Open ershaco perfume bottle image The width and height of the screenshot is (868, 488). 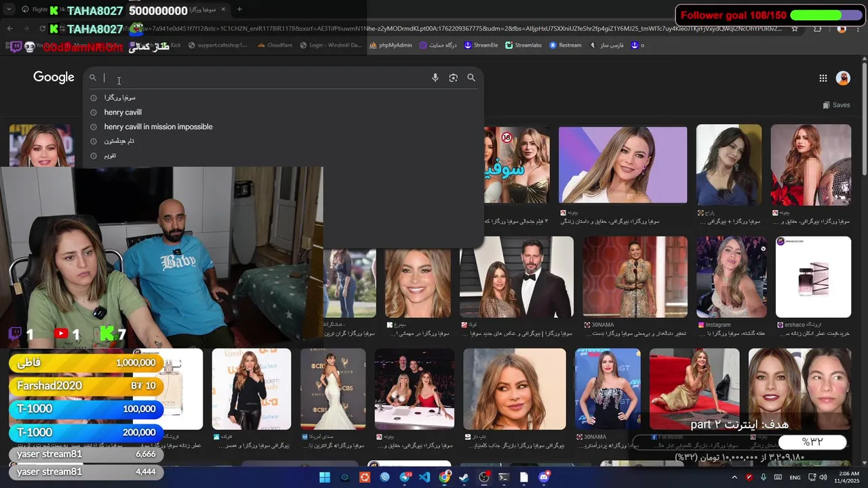(x=813, y=277)
